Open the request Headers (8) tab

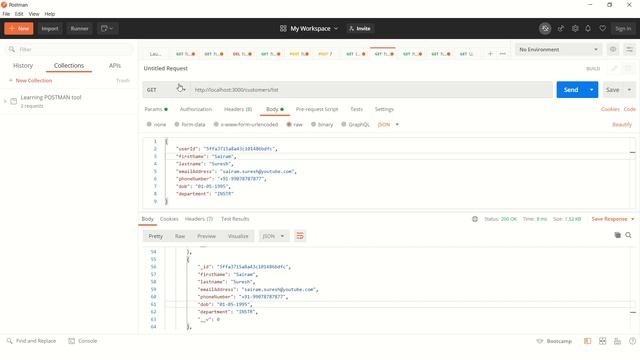(238, 109)
